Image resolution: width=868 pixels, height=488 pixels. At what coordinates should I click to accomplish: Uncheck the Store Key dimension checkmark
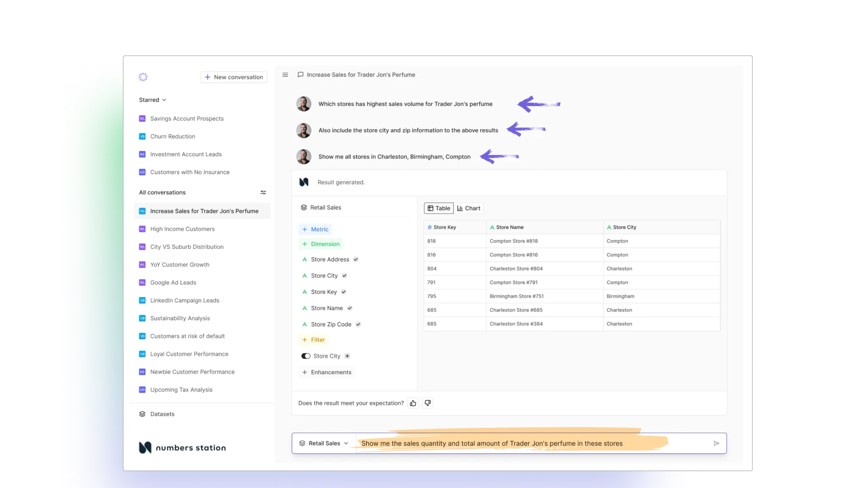pos(343,292)
